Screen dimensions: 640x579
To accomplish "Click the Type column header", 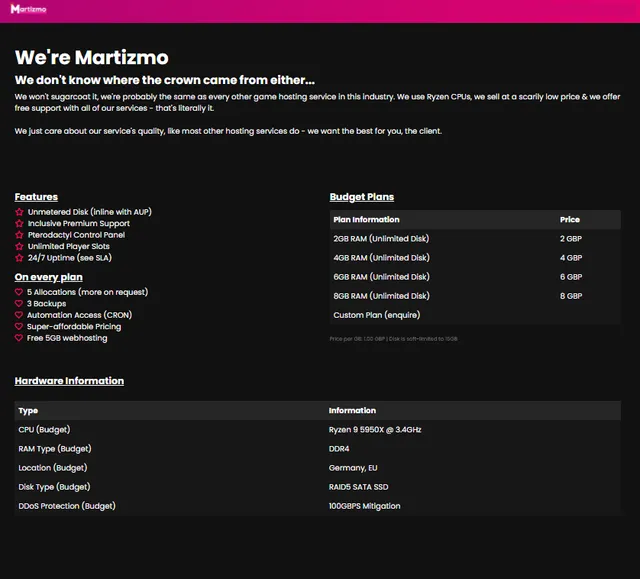I will coord(28,410).
